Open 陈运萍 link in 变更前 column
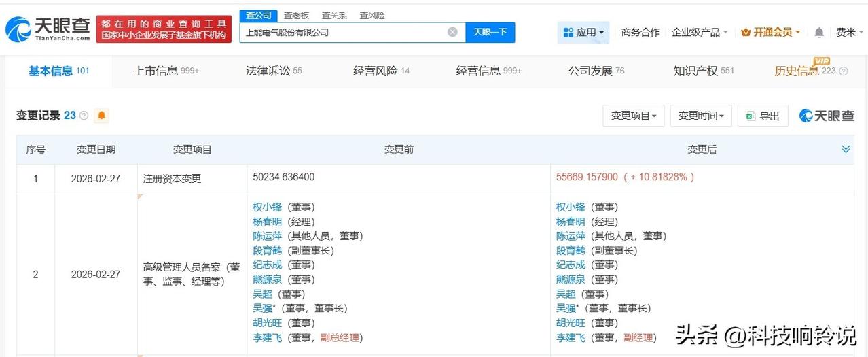 coord(267,236)
